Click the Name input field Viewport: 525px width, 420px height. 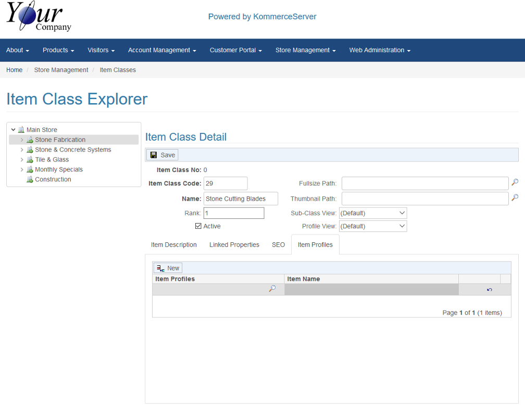pos(240,199)
